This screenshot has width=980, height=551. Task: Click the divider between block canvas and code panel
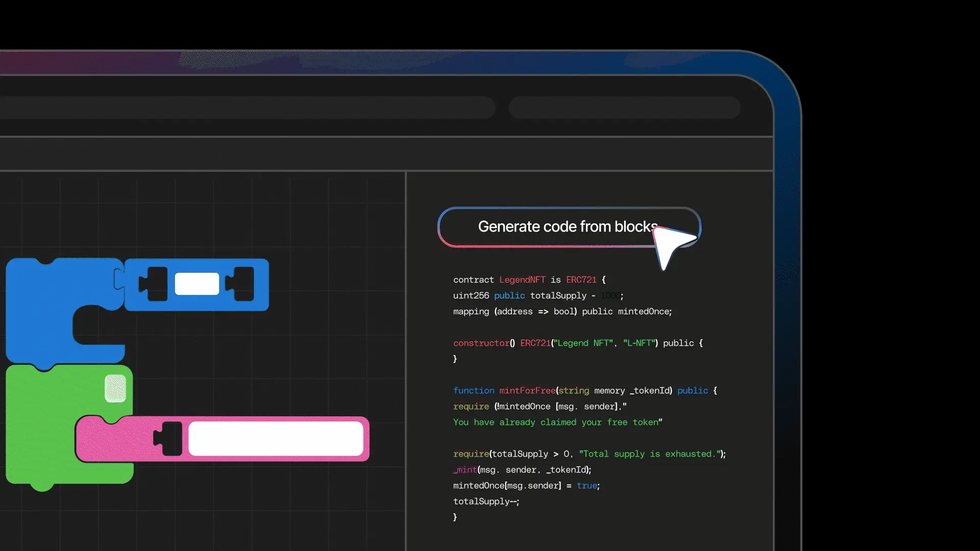406,357
